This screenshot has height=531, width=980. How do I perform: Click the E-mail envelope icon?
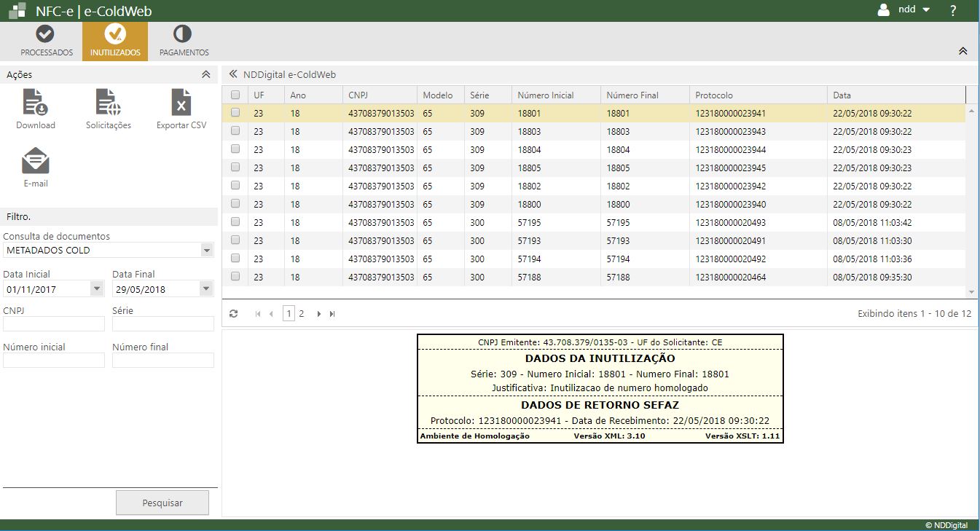coord(36,162)
